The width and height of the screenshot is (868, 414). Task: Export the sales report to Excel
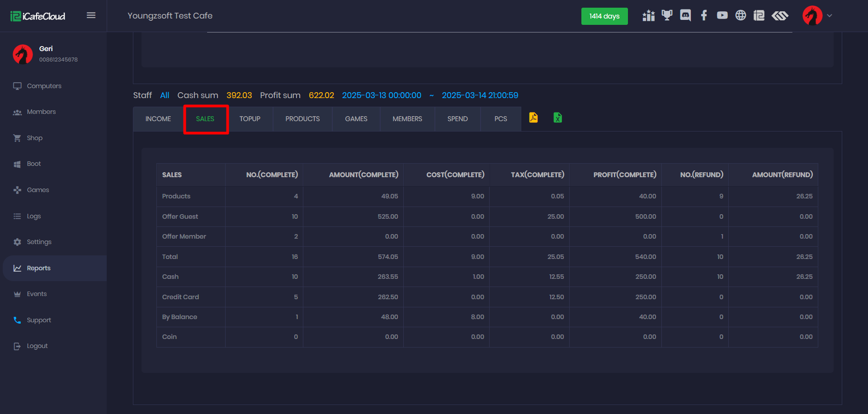pos(557,118)
